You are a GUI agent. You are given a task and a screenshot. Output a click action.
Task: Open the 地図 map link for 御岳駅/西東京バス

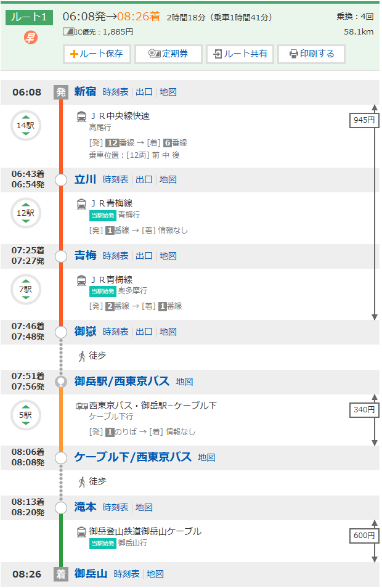pos(184,382)
